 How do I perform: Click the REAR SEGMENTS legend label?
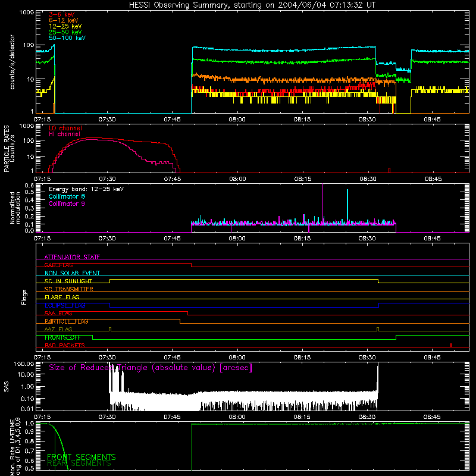pyautogui.click(x=79, y=464)
